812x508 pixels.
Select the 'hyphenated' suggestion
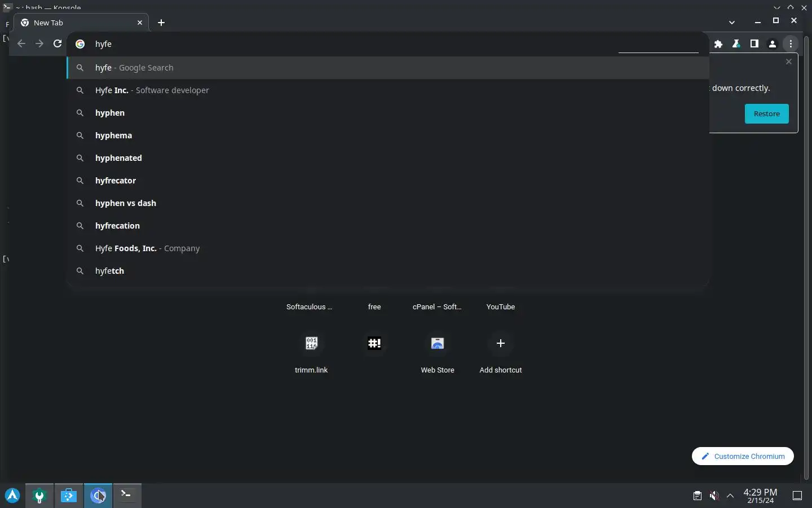pos(388,158)
